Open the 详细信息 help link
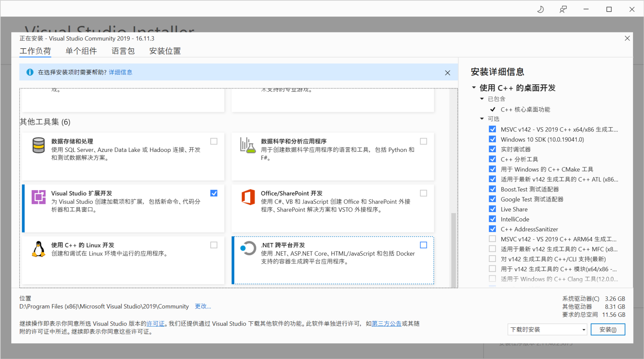Screen dimensions: 644x359 point(121,72)
